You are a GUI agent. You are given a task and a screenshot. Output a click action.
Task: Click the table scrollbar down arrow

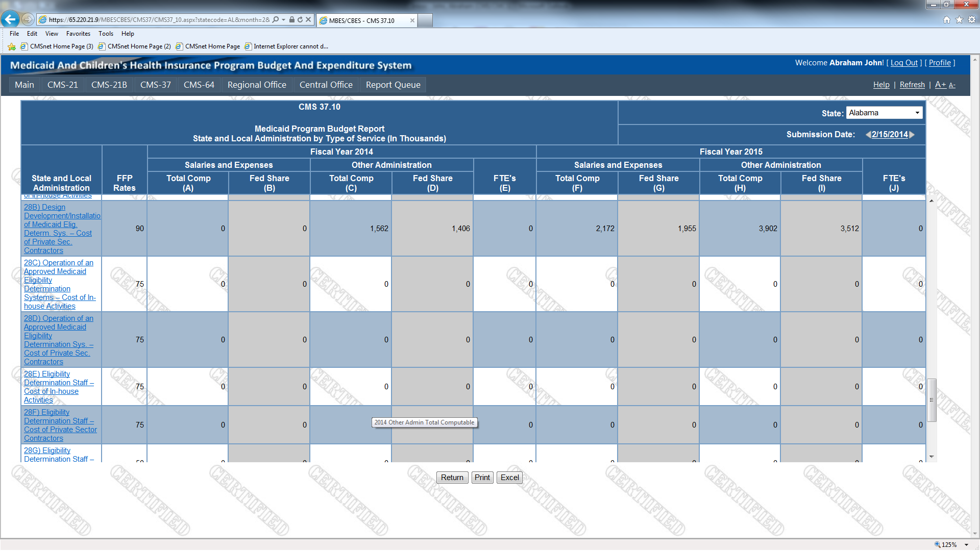coord(932,457)
